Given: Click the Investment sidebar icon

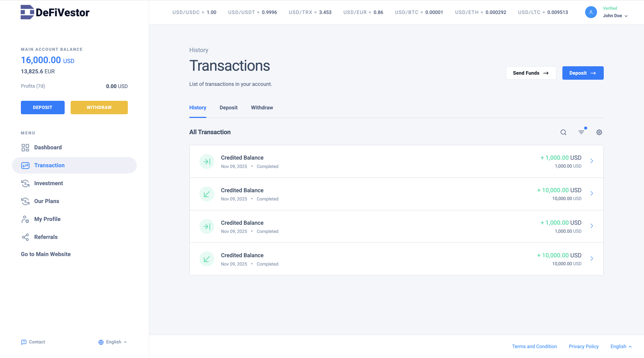Looking at the screenshot, I should pos(25,183).
